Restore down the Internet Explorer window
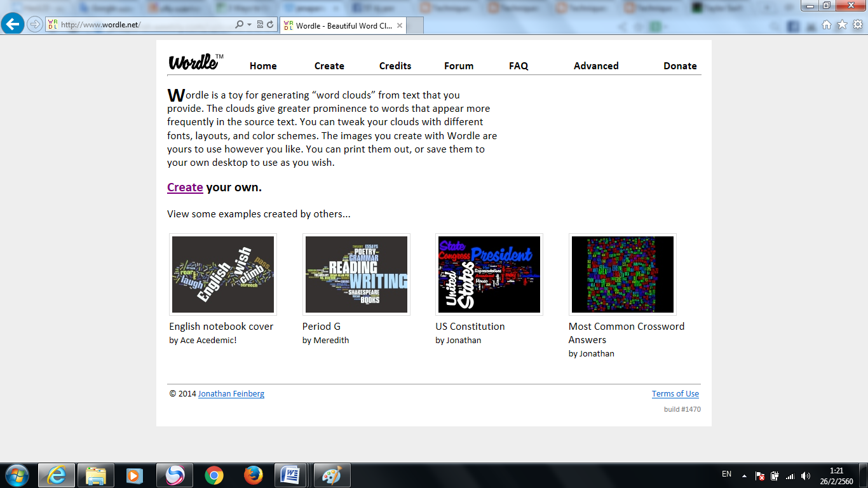The height and width of the screenshot is (488, 868). (x=827, y=5)
